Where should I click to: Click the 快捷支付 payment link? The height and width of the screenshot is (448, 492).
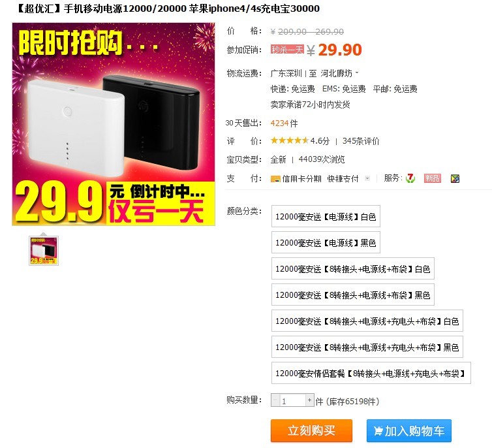click(343, 179)
